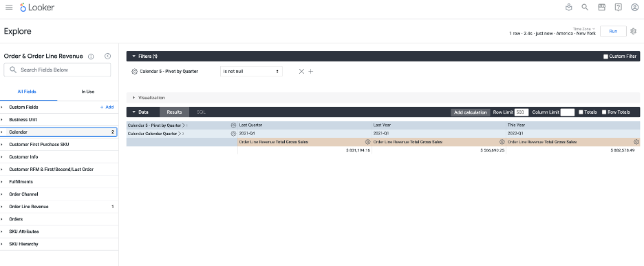
Task: Click the $566,693.25 value cell
Action: click(439, 150)
